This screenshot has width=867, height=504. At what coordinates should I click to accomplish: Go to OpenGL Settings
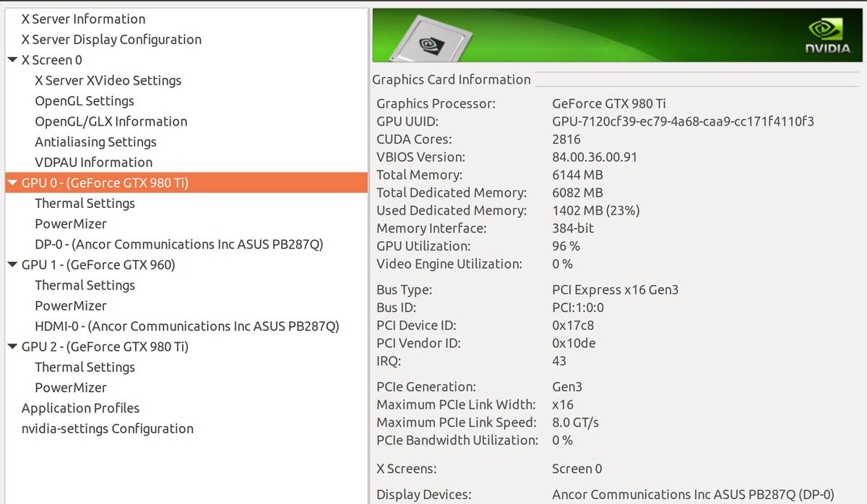coord(85,101)
